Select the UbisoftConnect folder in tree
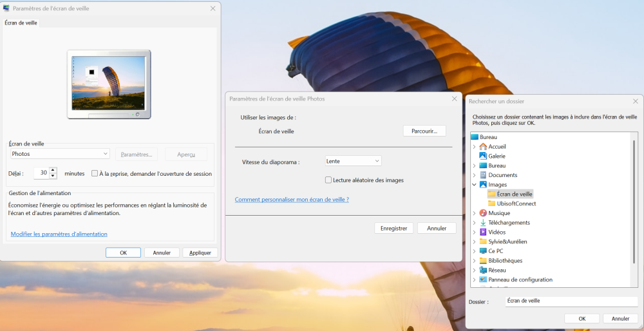 coord(516,203)
